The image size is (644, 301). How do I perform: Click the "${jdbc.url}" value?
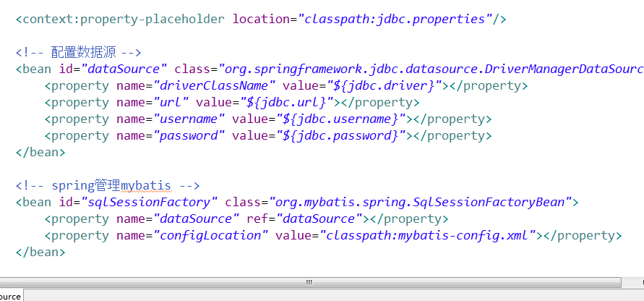(287, 103)
